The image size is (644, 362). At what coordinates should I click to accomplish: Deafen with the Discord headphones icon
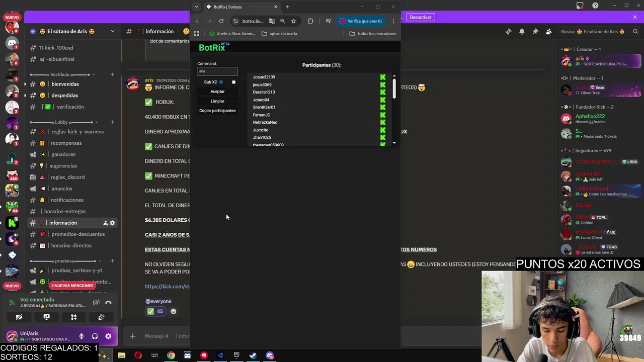pyautogui.click(x=95, y=336)
